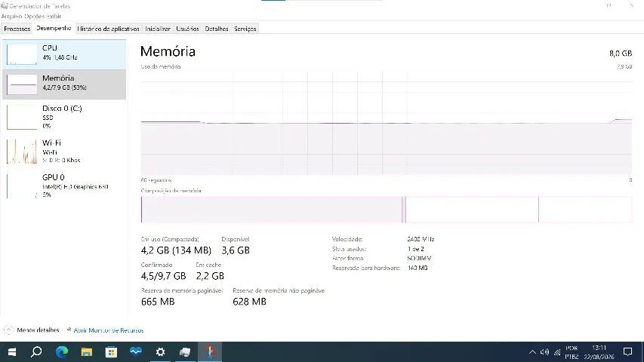This screenshot has width=644, height=362.
Task: Open the notification Action Center icon
Action: point(627,351)
